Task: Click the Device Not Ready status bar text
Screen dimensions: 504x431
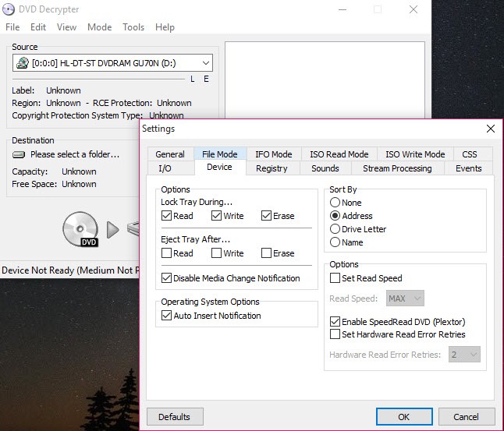Action: click(70, 270)
